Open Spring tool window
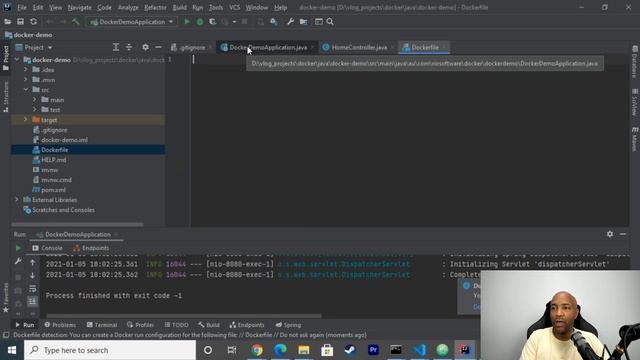640x360 pixels. [x=288, y=325]
